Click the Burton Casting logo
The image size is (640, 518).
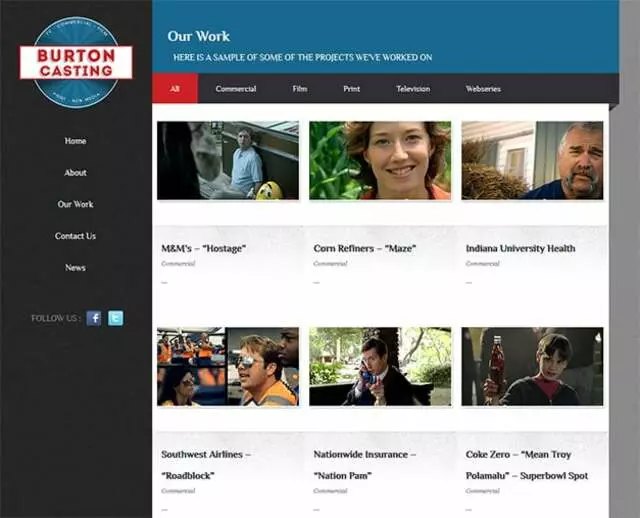pyautogui.click(x=76, y=62)
